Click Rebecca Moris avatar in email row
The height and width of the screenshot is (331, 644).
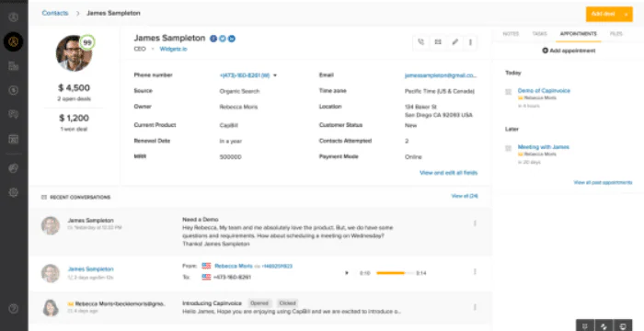[x=51, y=308]
